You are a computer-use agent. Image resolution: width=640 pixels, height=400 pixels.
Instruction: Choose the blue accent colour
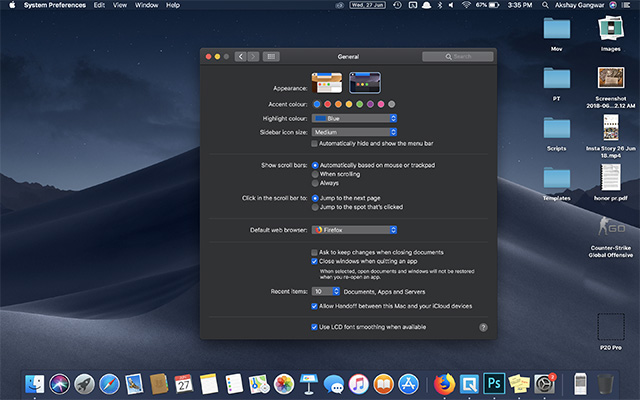click(317, 104)
